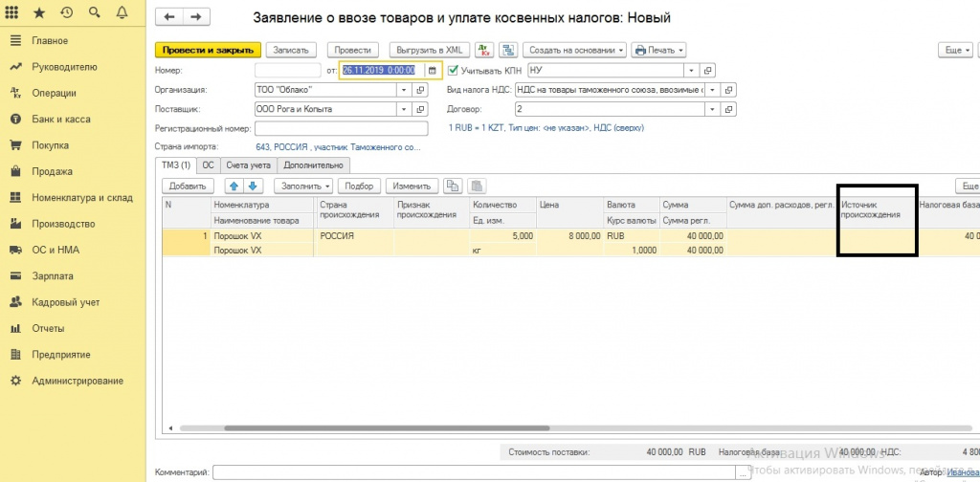Click horizontal scrollbar of table
The height and width of the screenshot is (482, 980).
(387, 428)
